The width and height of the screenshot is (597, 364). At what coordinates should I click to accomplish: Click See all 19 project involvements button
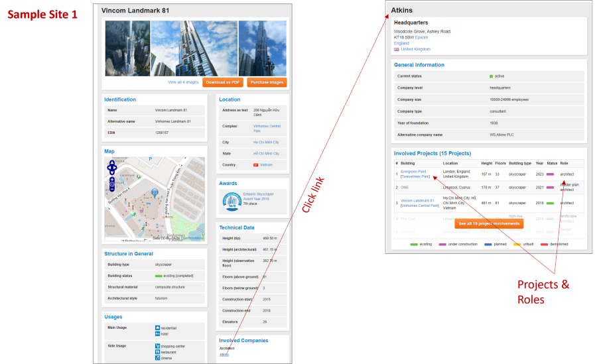pyautogui.click(x=489, y=224)
